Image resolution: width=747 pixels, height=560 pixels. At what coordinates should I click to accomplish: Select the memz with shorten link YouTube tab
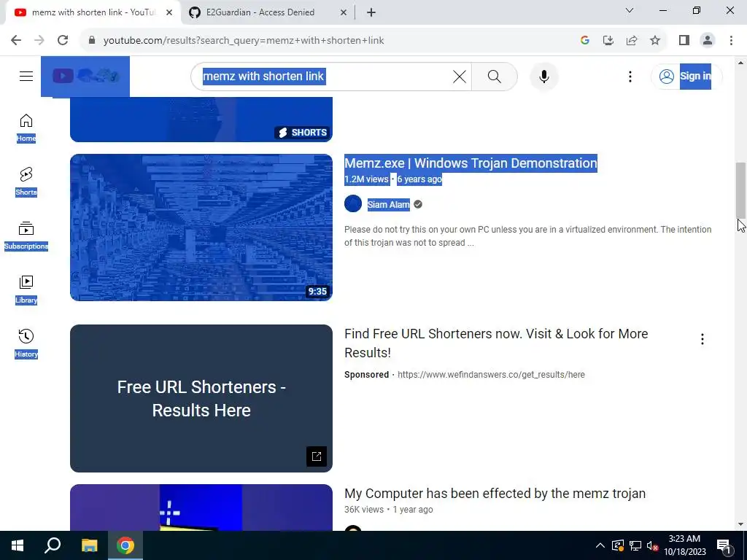pos(93,12)
